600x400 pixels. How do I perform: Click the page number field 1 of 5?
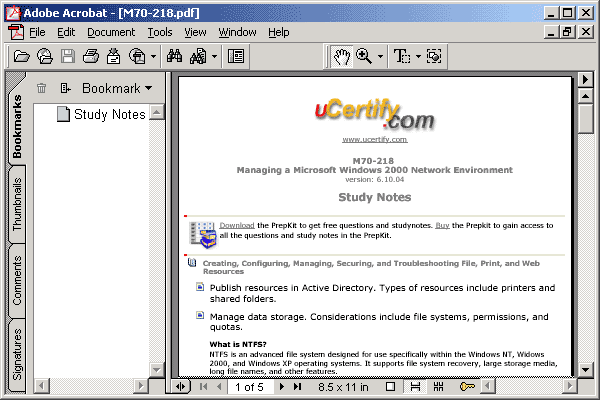251,387
